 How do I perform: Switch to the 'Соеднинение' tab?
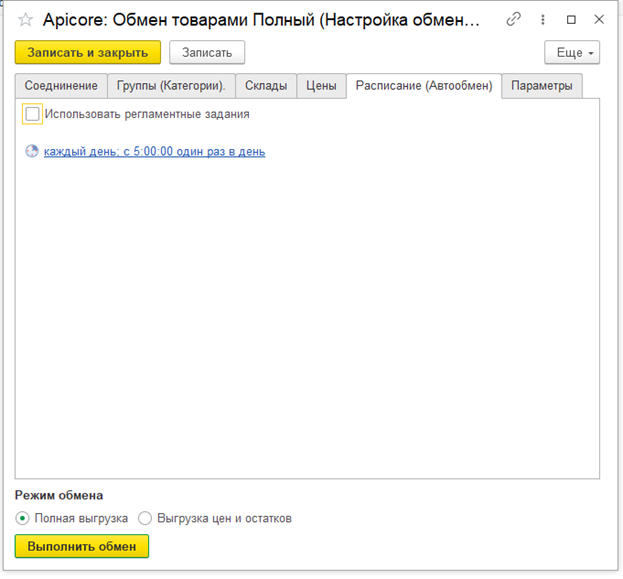[61, 86]
